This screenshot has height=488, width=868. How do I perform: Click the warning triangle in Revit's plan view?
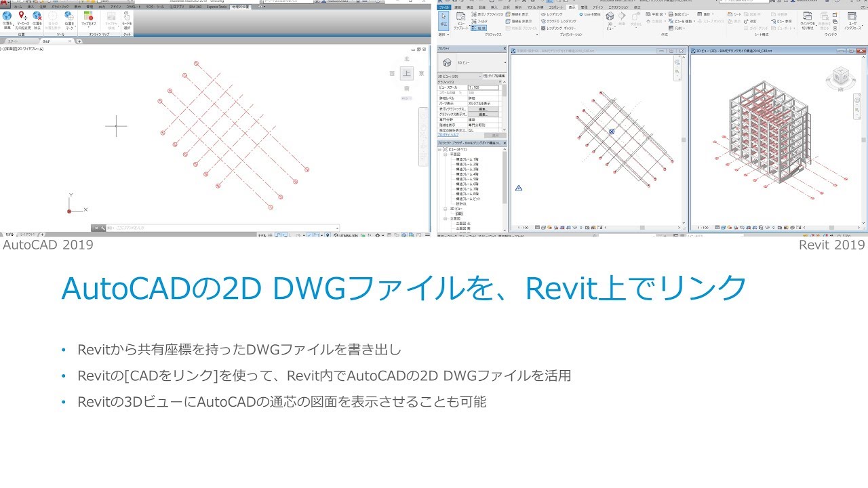point(519,188)
